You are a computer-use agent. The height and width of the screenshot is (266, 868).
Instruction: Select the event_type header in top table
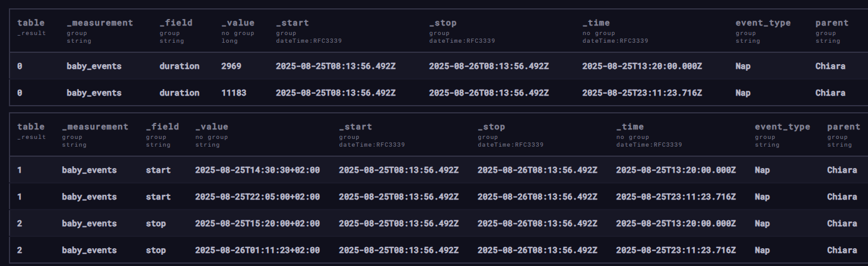[x=763, y=23]
